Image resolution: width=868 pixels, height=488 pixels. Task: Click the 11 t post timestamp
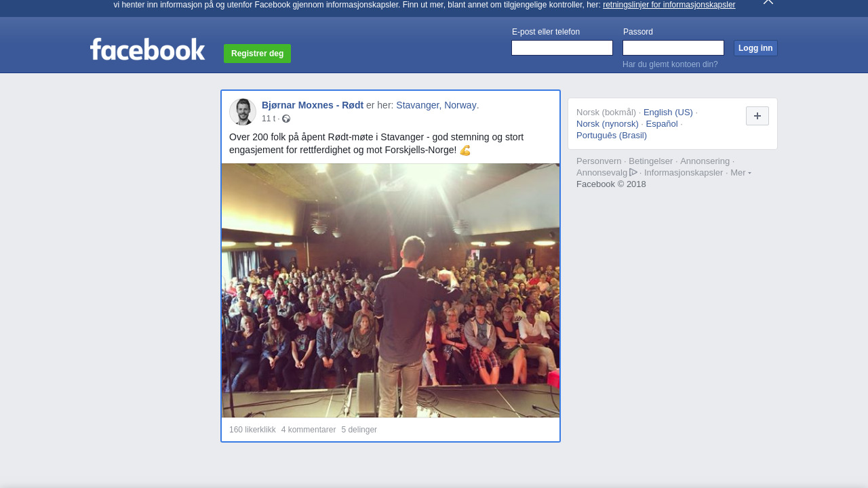click(x=269, y=119)
